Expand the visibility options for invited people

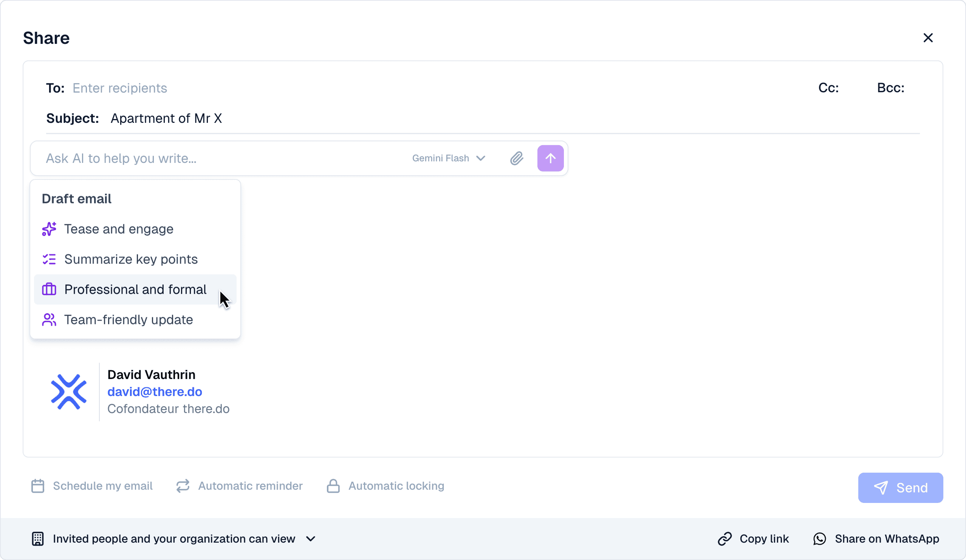pos(311,538)
